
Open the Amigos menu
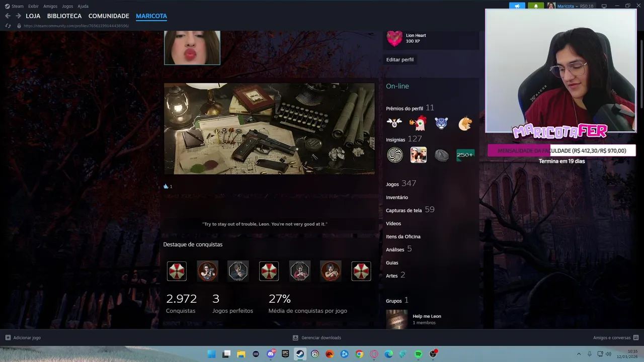tap(50, 6)
